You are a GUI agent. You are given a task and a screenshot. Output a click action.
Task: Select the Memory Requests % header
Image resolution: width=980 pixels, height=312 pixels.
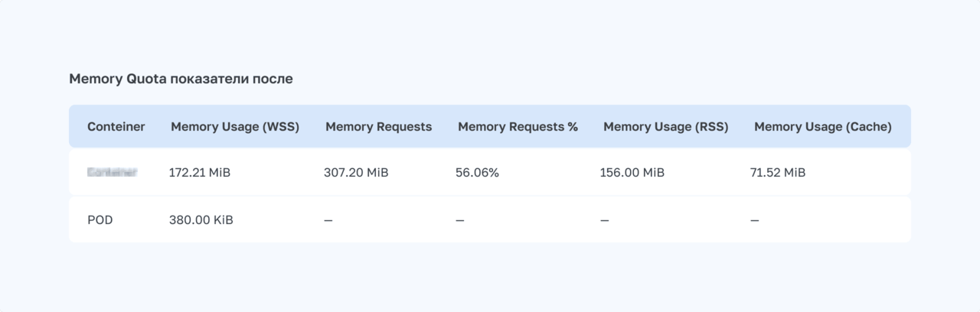click(x=518, y=127)
